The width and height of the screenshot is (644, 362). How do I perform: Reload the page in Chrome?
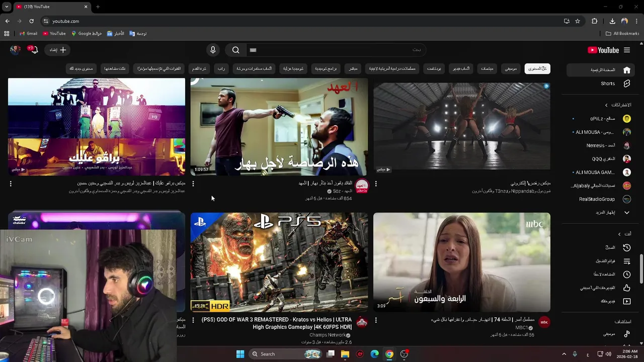click(x=31, y=21)
